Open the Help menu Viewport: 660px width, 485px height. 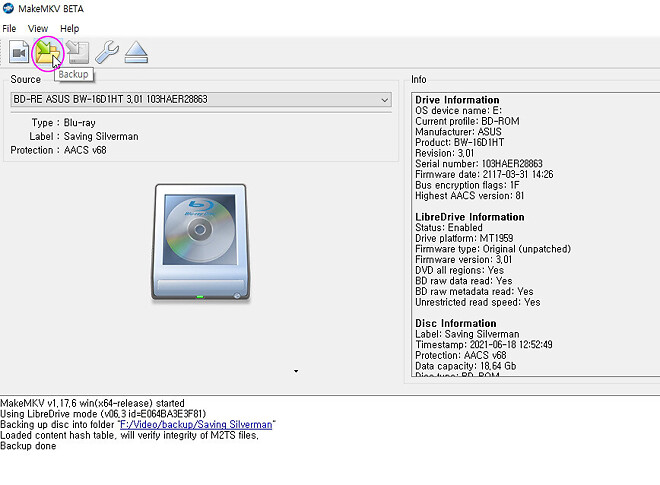coord(69,29)
